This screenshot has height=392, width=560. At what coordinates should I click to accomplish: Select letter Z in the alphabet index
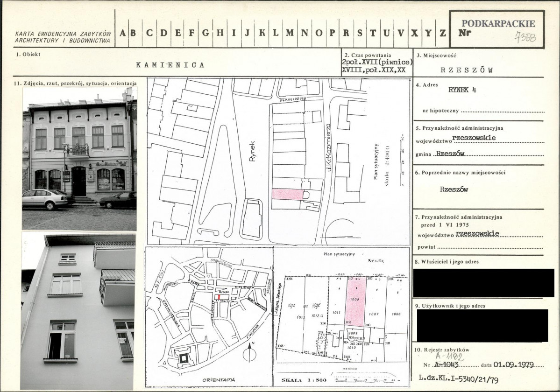coord(443,33)
